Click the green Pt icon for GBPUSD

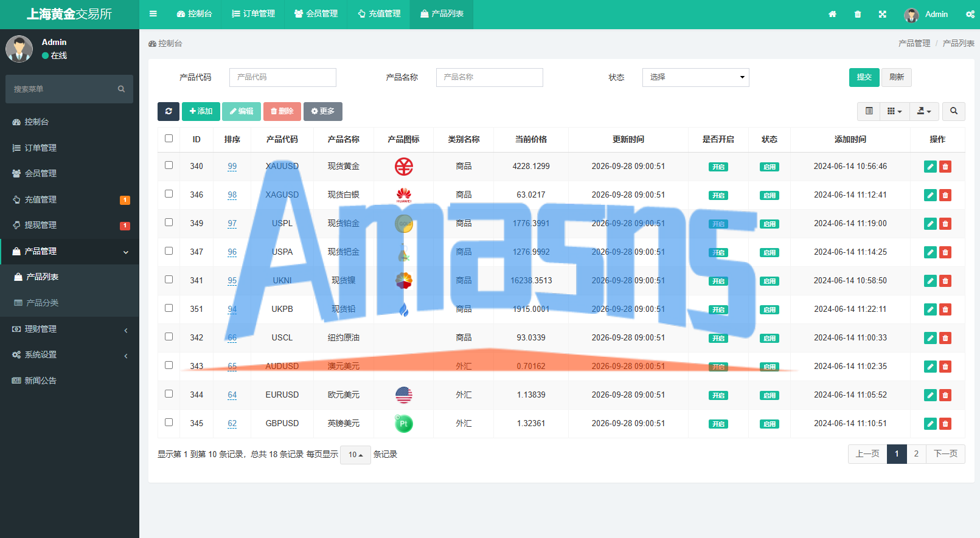404,423
